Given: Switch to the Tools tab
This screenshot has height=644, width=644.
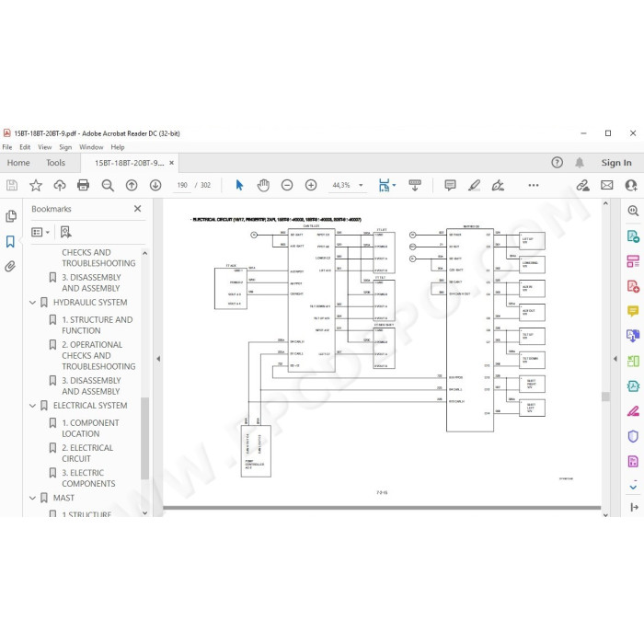Looking at the screenshot, I should click(55, 163).
